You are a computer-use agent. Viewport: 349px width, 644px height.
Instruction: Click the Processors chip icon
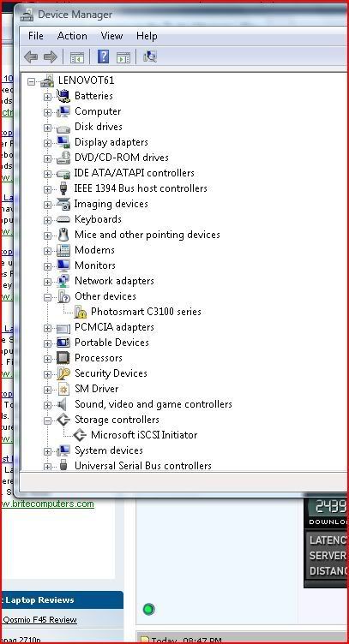tap(63, 358)
